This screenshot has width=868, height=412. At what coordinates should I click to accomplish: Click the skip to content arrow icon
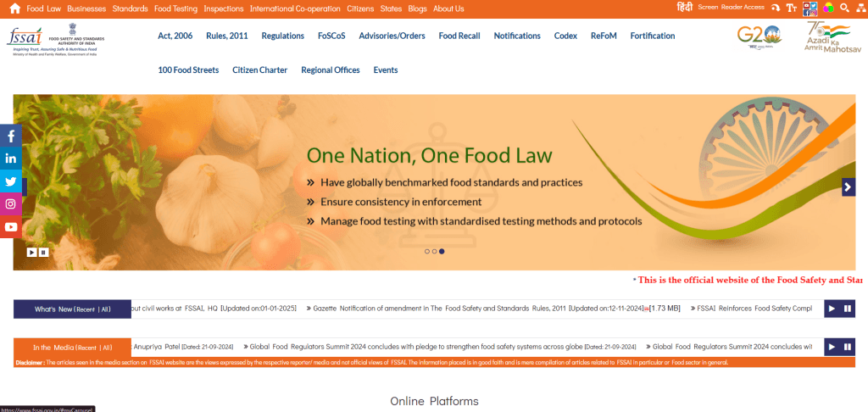pos(776,8)
